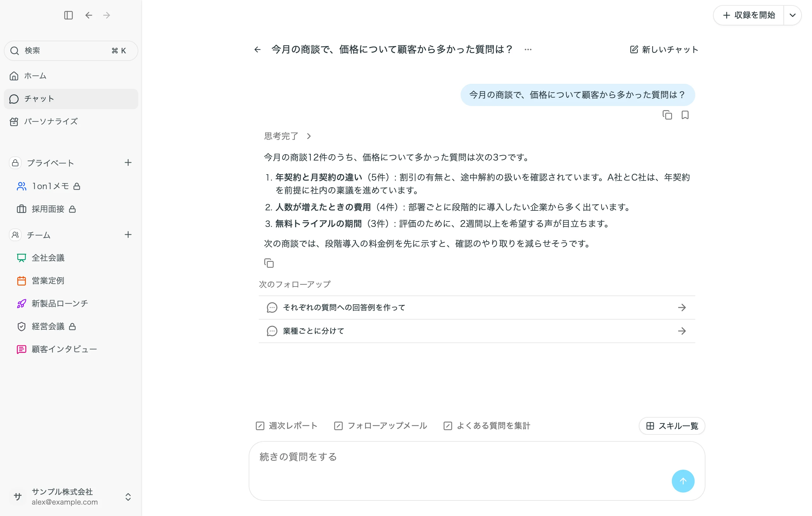Open the サンプル株式会社 account switcher

[x=71, y=496]
